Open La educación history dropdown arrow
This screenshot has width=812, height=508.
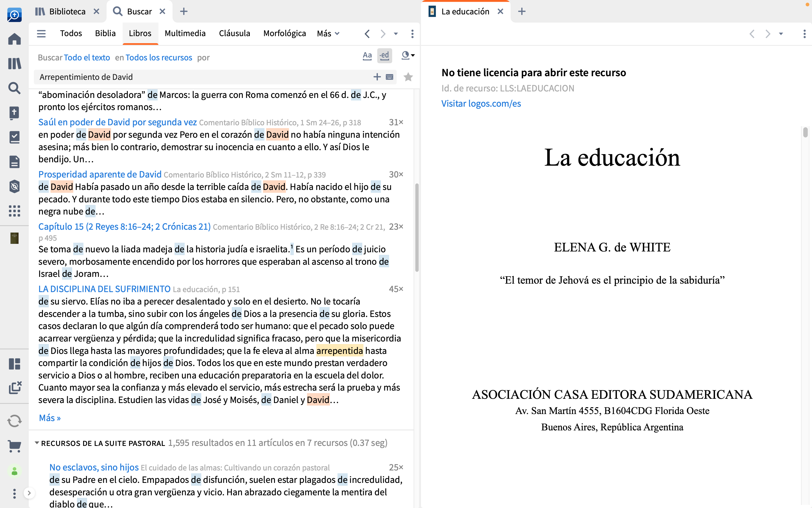pyautogui.click(x=781, y=34)
